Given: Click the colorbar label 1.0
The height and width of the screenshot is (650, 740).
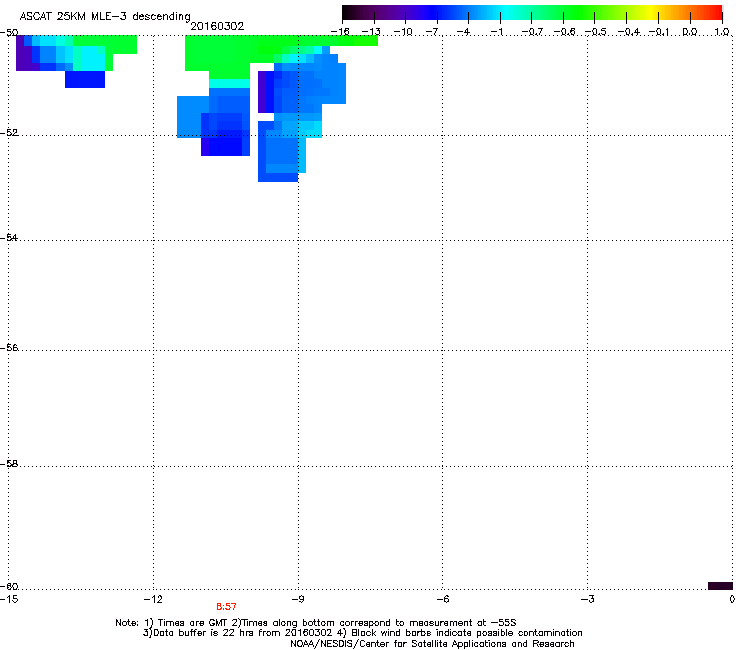Looking at the screenshot, I should click(722, 32).
